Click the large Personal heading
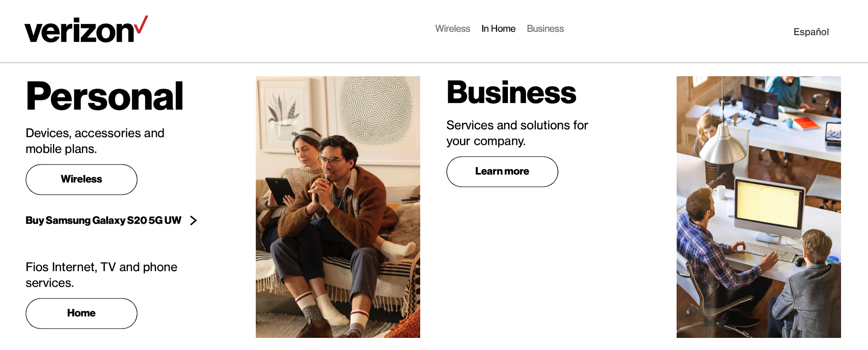 click(105, 96)
